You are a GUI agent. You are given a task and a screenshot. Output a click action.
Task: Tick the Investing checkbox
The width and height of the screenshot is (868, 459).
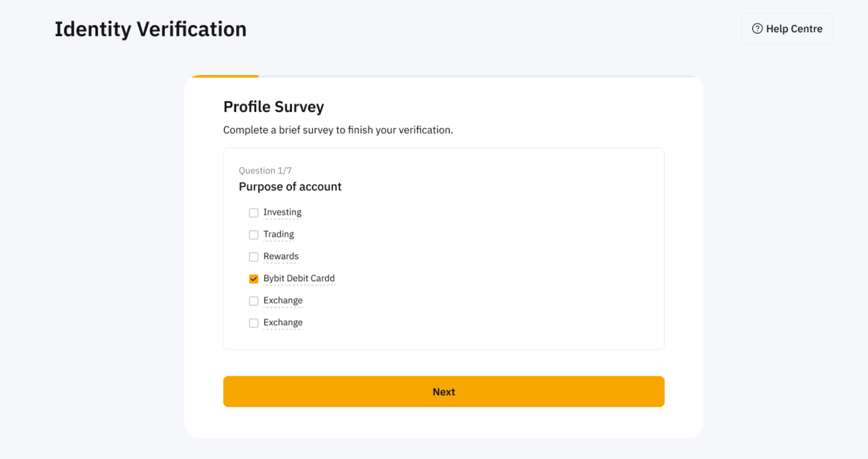pyautogui.click(x=254, y=213)
